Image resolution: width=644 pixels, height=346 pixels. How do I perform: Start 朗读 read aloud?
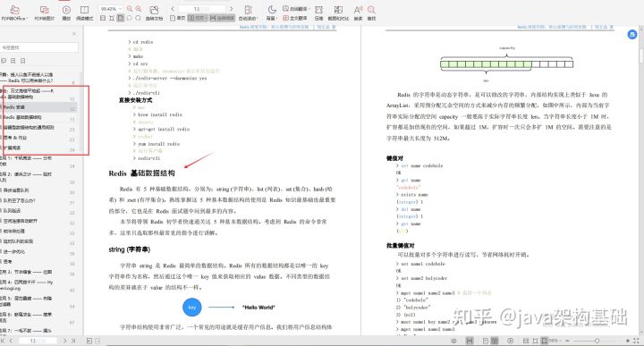pos(358,13)
